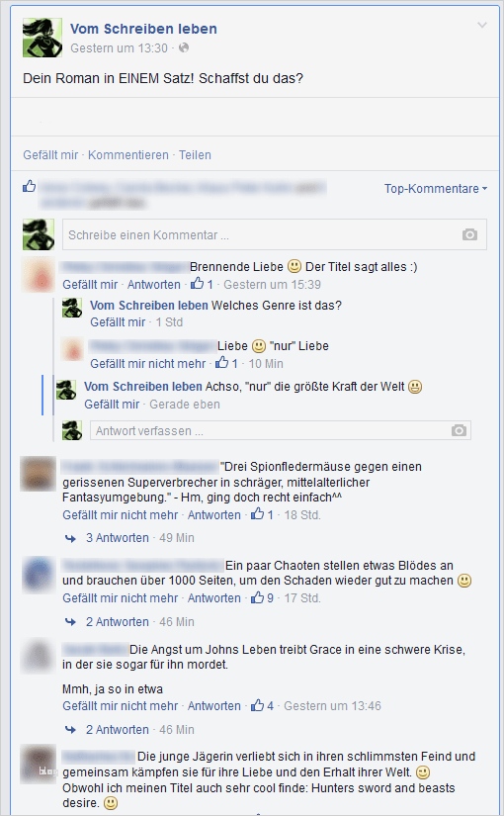Expand 2 Antworten under Grace comment

pos(117,729)
